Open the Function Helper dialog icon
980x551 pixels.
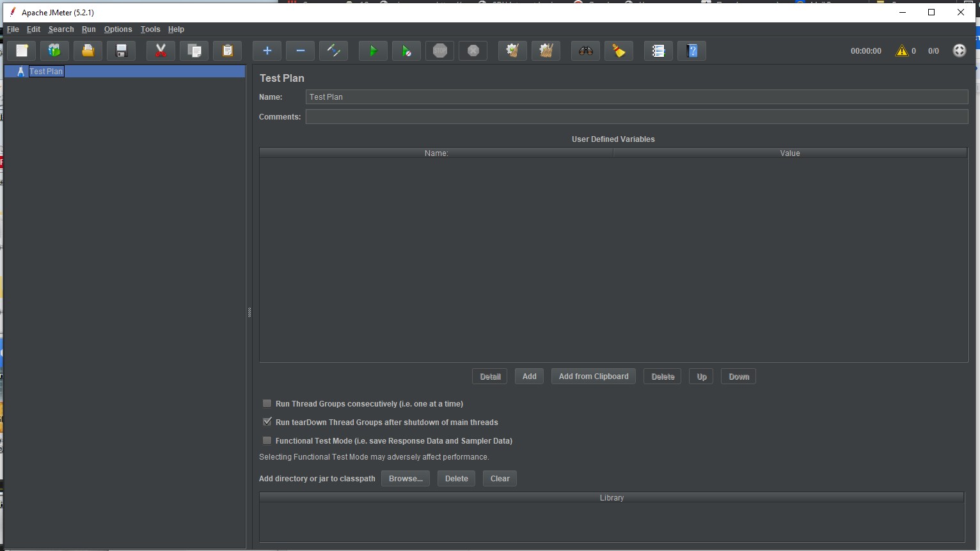[x=658, y=51]
